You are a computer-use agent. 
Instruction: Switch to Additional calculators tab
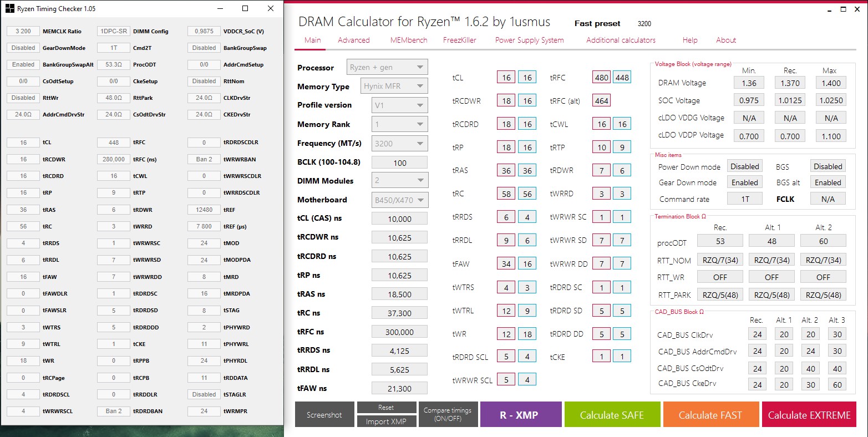coord(621,40)
